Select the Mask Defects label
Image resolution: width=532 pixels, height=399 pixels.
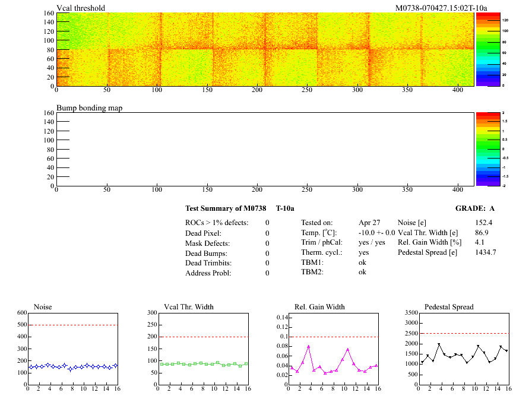click(x=207, y=243)
